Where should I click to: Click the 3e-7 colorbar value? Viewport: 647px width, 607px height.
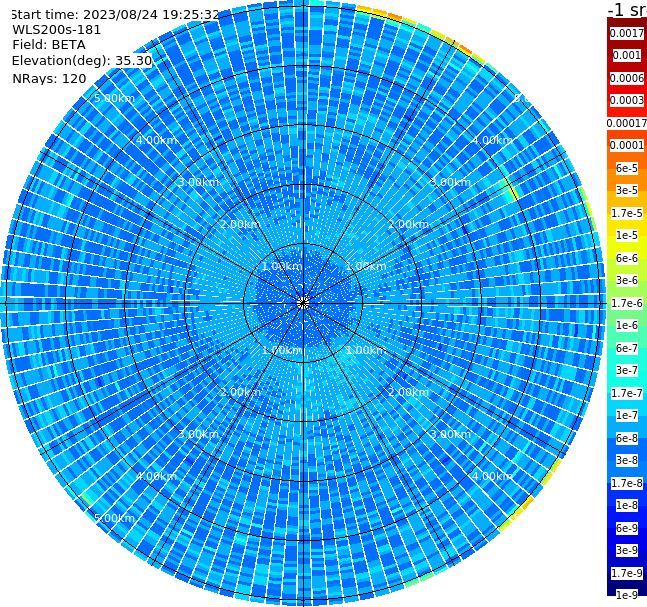627,370
